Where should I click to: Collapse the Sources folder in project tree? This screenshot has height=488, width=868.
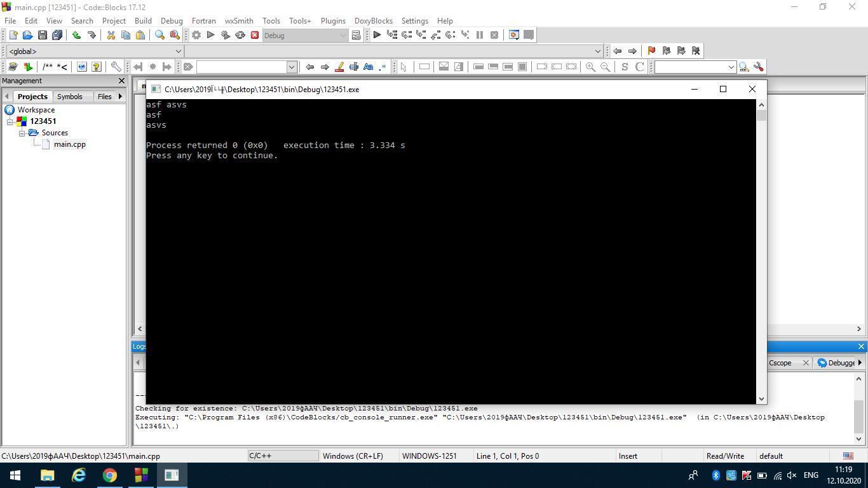coord(22,133)
